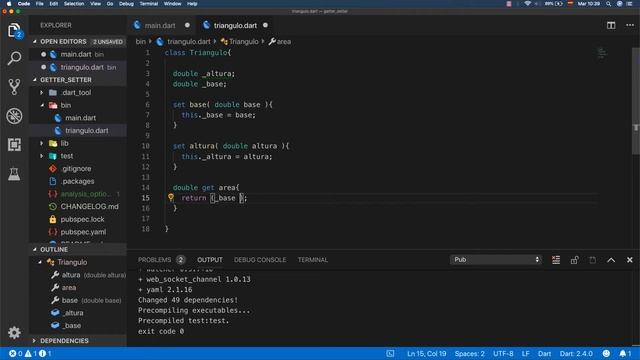Image resolution: width=640 pixels, height=360 pixels.
Task: Click Dart: 2.4.0 SDK version
Action: coord(576,353)
